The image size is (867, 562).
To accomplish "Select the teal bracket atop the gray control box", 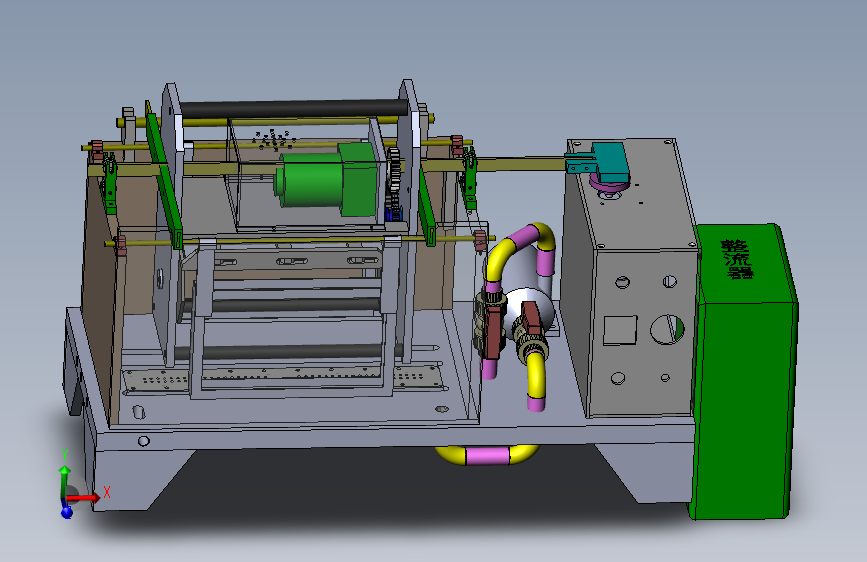I will (x=599, y=162).
